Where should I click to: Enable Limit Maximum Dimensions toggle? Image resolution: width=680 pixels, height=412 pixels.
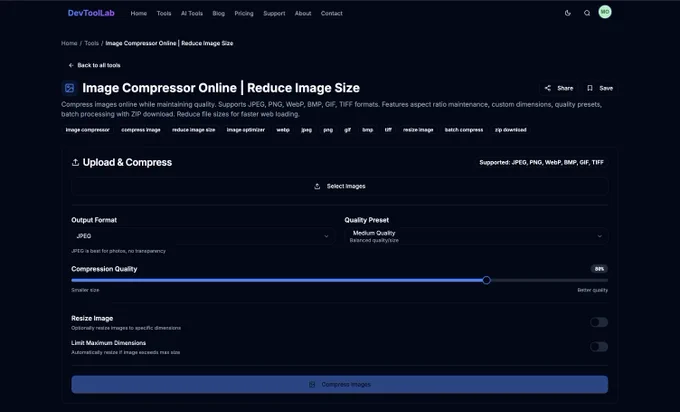coord(599,347)
